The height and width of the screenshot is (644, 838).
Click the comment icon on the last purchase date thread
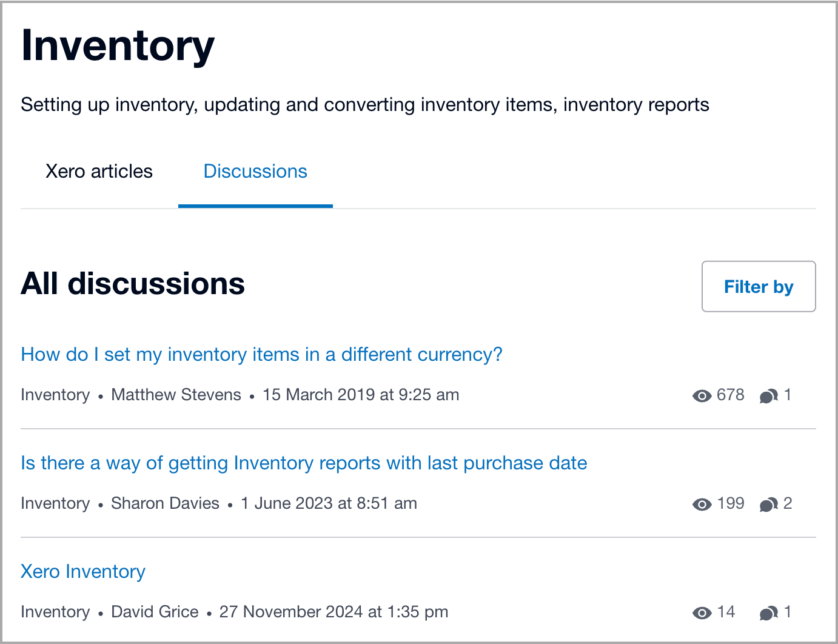pos(769,504)
